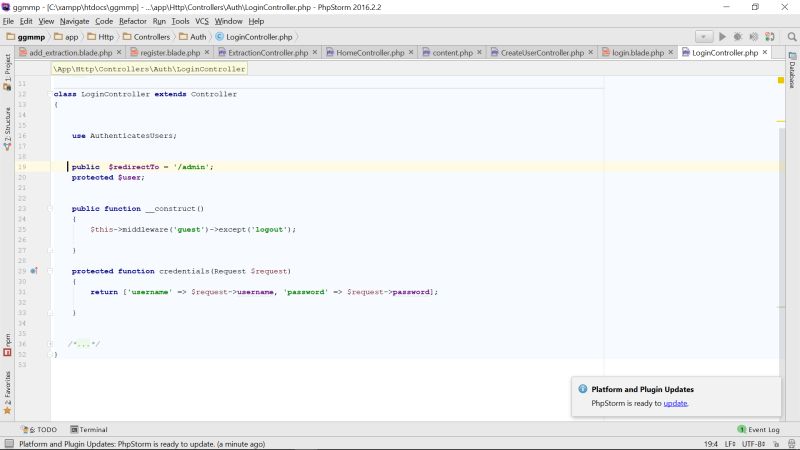800x450 pixels.
Task: Open the Tools menu
Action: [x=180, y=21]
